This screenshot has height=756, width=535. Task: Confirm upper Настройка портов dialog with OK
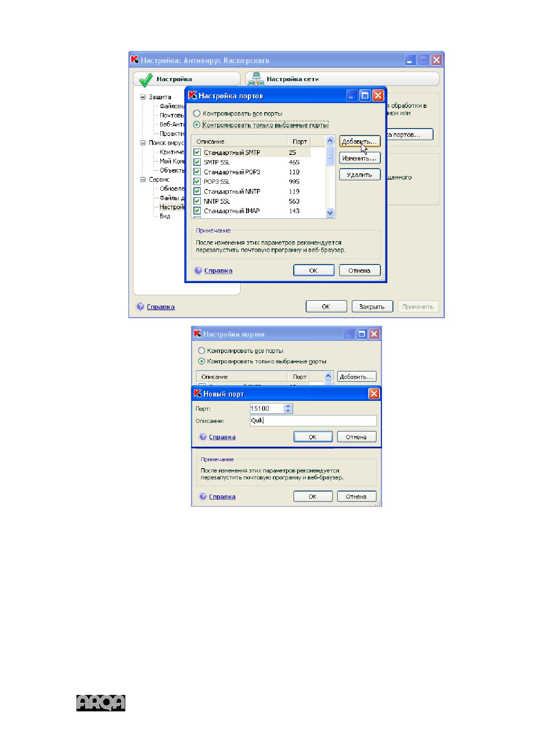(314, 271)
